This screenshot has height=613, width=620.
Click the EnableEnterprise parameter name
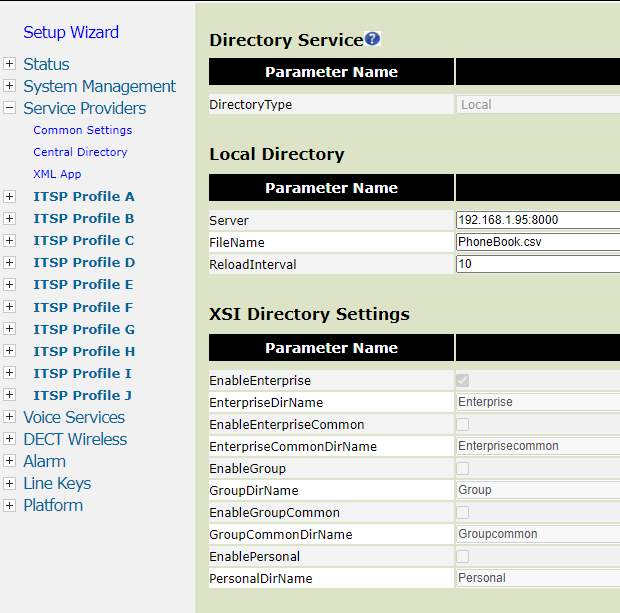(260, 381)
